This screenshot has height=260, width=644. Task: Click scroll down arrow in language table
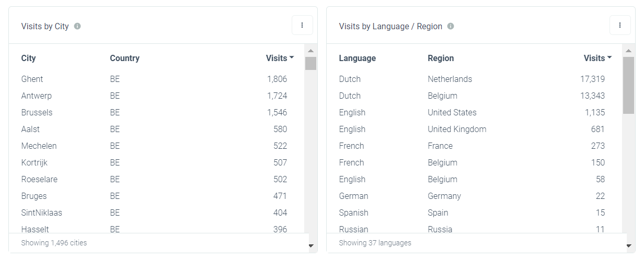coord(628,245)
